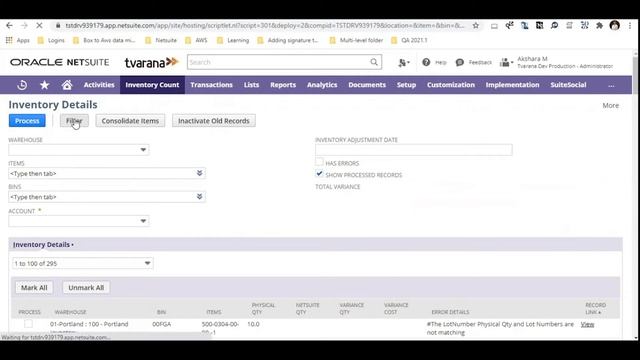The image size is (640, 360).
Task: Bookmark this page with the star icon
Action: tap(476, 25)
